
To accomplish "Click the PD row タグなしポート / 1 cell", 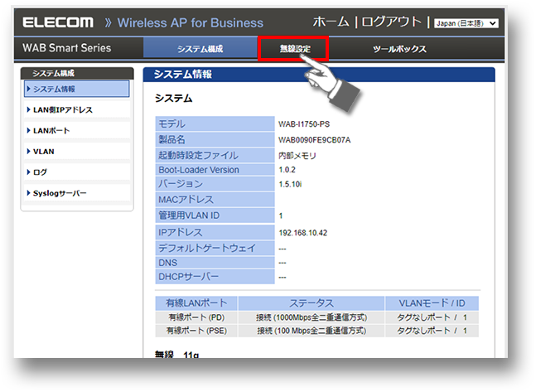I will coord(432,317).
